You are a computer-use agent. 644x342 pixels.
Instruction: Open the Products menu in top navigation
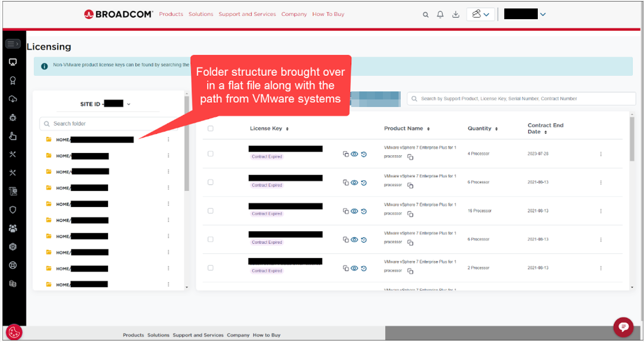(x=171, y=14)
